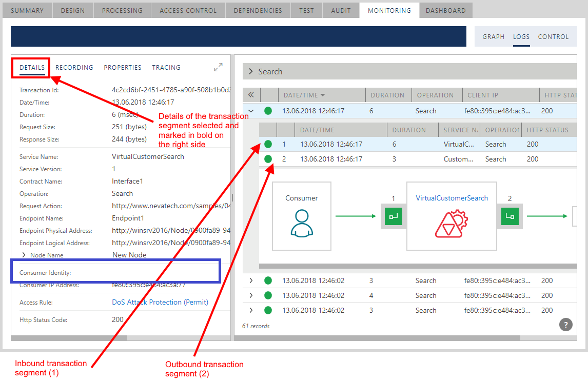Sort by the Date/Time column header
Image resolution: width=588 pixels, height=382 pixels.
(x=304, y=95)
